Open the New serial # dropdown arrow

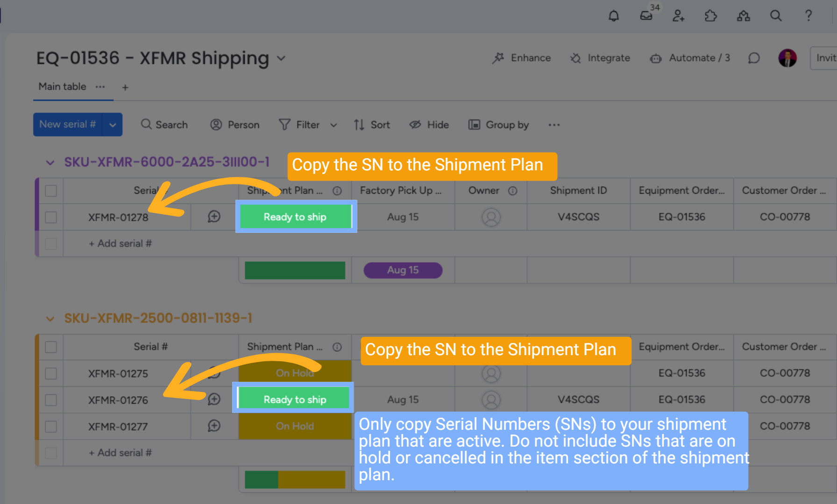click(113, 125)
